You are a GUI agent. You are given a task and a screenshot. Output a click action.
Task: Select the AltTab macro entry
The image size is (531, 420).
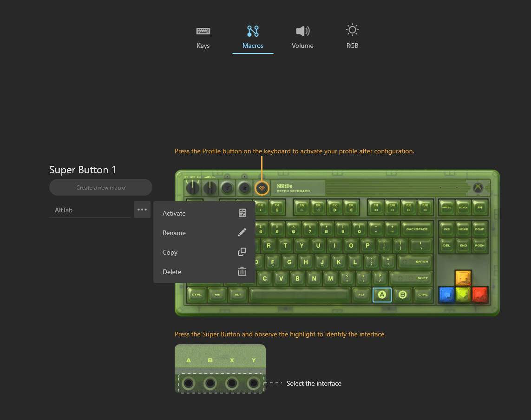coord(90,210)
